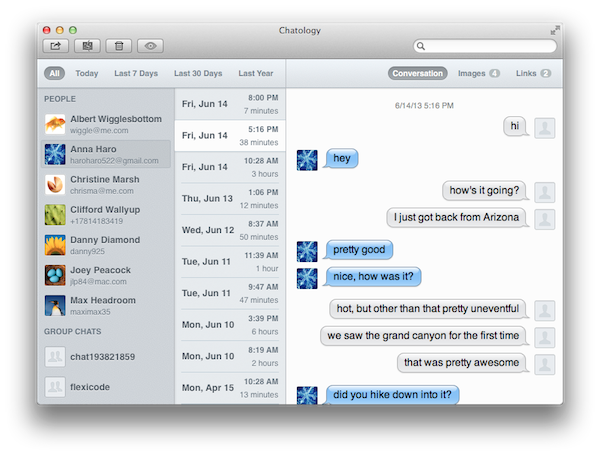Show the Conversation view
The height and width of the screenshot is (456, 600).
pos(418,73)
